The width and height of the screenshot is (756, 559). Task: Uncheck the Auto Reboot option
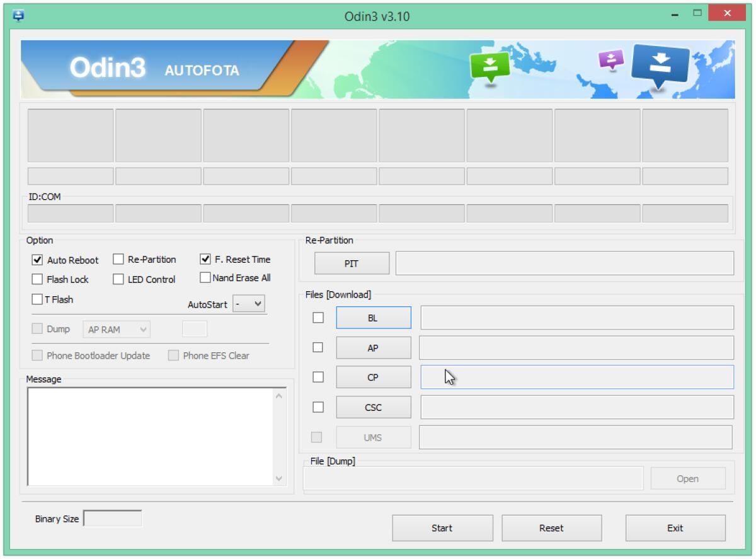tap(38, 259)
